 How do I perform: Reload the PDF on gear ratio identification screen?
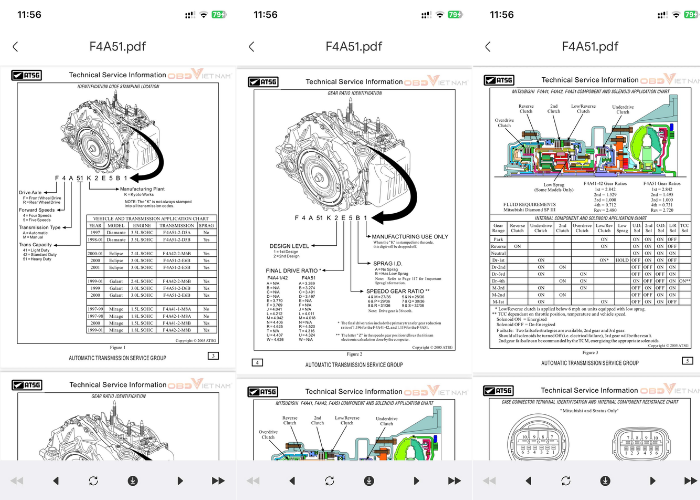point(329,481)
